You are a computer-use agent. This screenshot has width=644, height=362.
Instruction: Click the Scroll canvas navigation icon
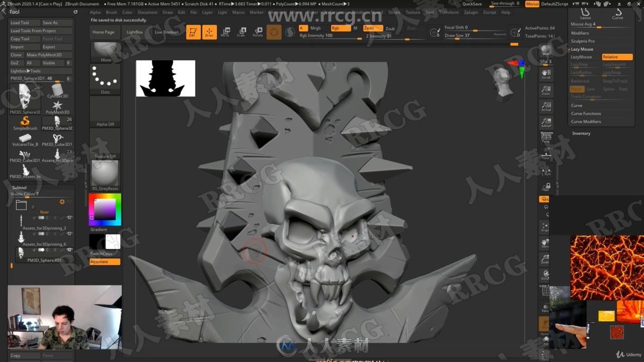pyautogui.click(x=546, y=74)
